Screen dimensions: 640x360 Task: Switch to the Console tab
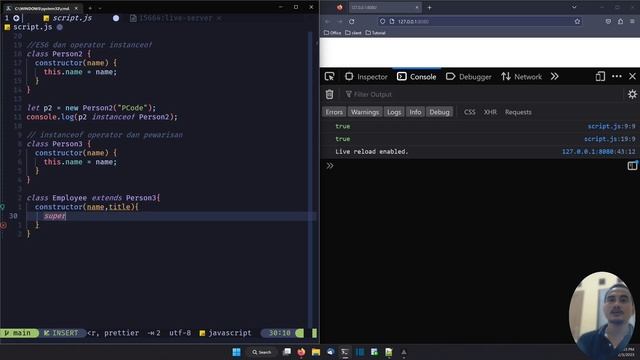tap(417, 76)
